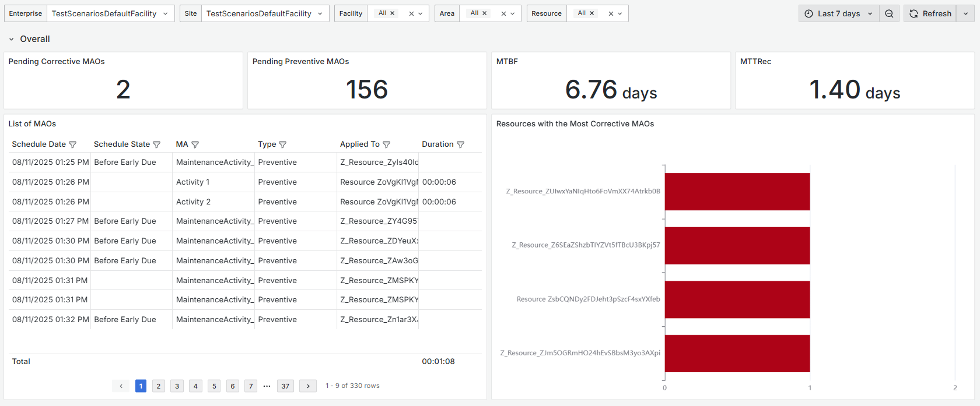Click the zoom out time range icon
This screenshot has height=406, width=980.
coord(889,14)
